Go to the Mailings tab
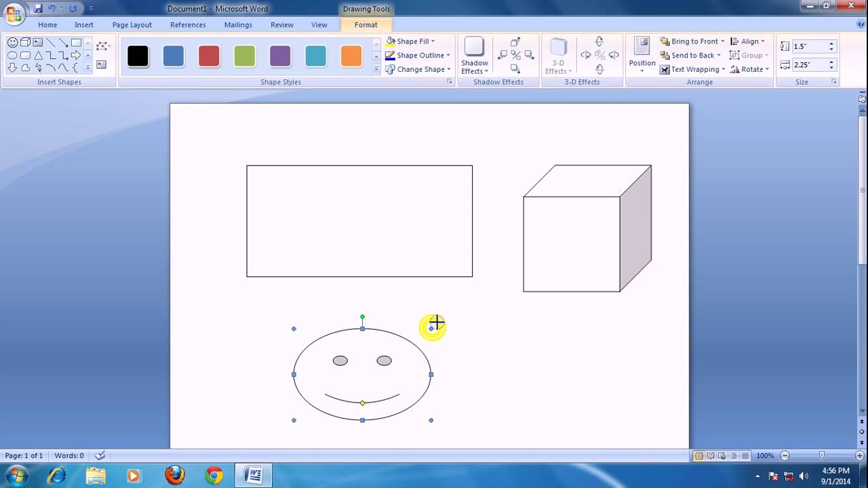Image resolution: width=868 pixels, height=488 pixels. coord(238,25)
